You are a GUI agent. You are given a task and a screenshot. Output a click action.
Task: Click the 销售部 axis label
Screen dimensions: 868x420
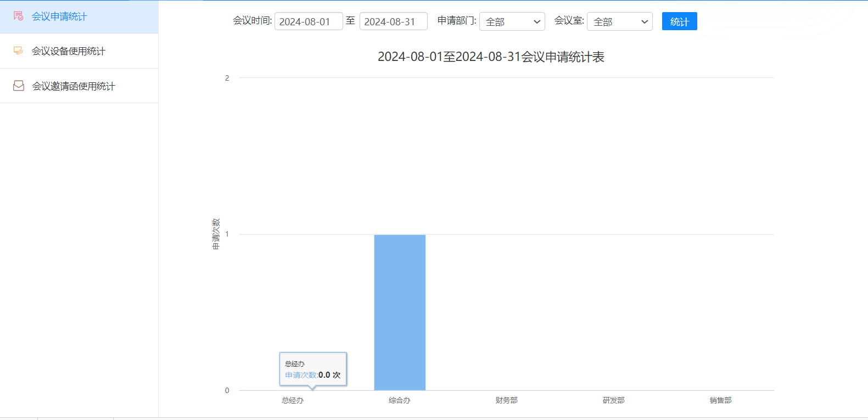coord(720,400)
